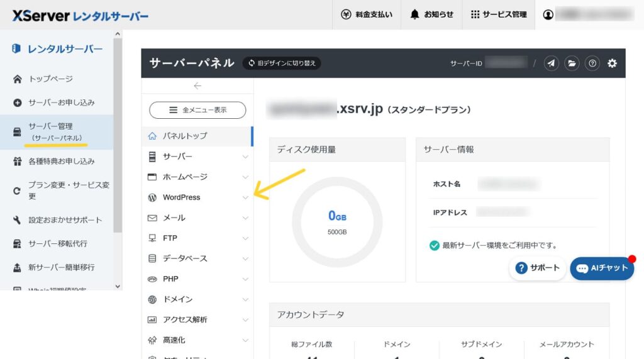Open サーバー移転代行 in sidebar
The width and height of the screenshot is (644, 359).
click(57, 243)
